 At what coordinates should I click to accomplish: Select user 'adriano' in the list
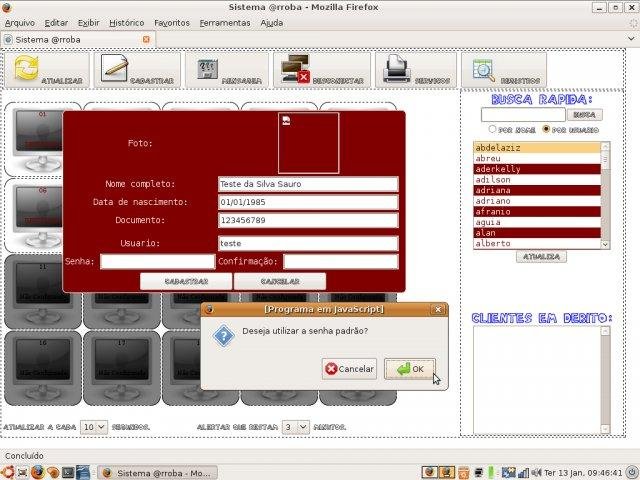tap(537, 201)
